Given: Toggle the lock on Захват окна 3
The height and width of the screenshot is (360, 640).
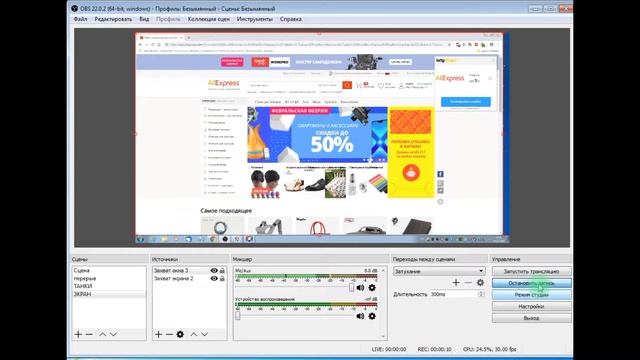Looking at the screenshot, I should click(x=222, y=271).
